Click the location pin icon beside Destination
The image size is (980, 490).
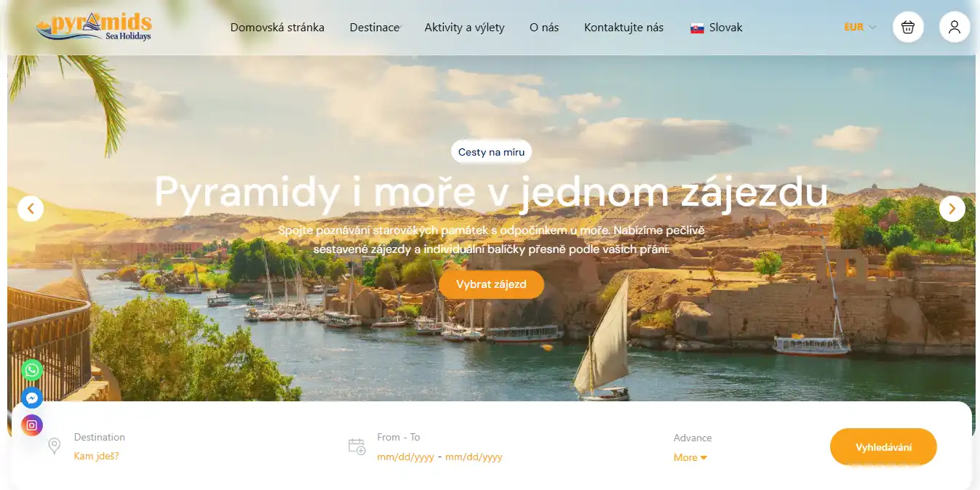[54, 446]
